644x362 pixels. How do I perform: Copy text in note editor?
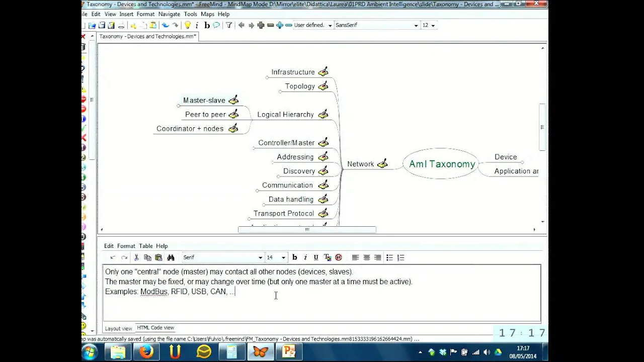[x=147, y=257]
